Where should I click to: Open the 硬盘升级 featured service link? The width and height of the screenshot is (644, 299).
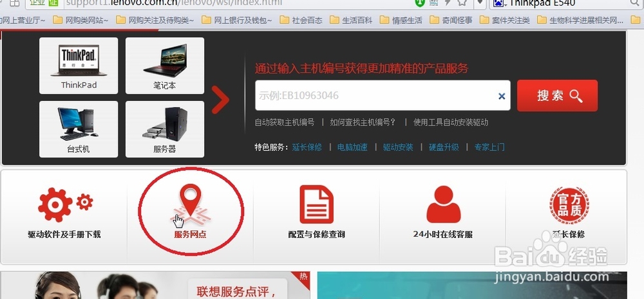[x=444, y=147]
